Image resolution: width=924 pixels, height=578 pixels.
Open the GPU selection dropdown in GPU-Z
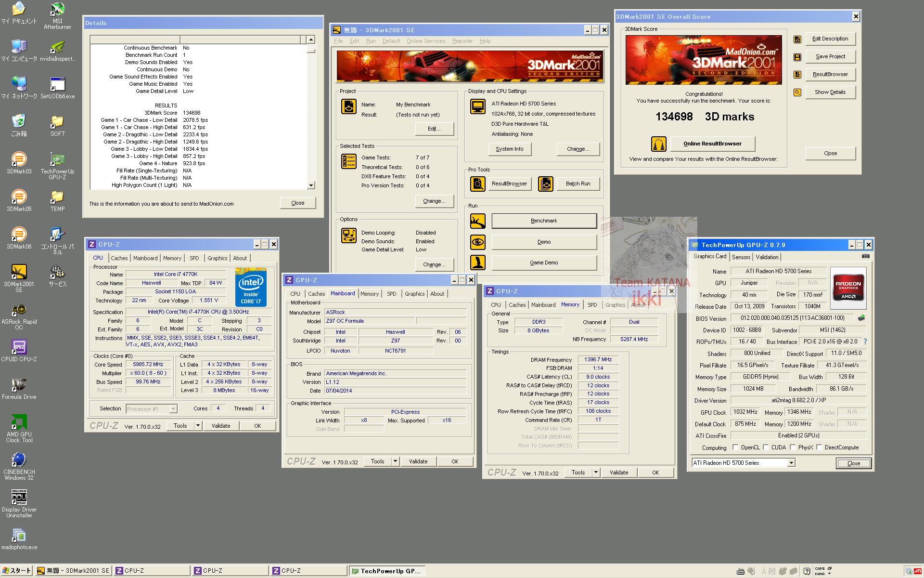coord(791,463)
